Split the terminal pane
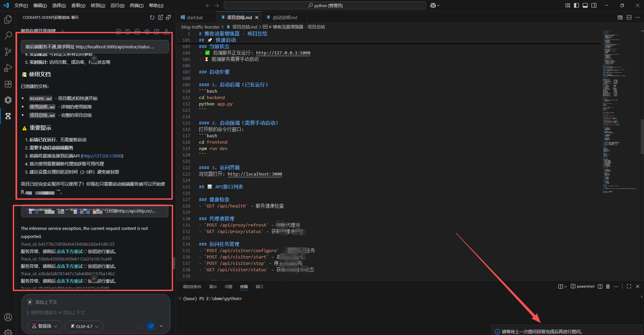644x335 pixels. (600, 286)
